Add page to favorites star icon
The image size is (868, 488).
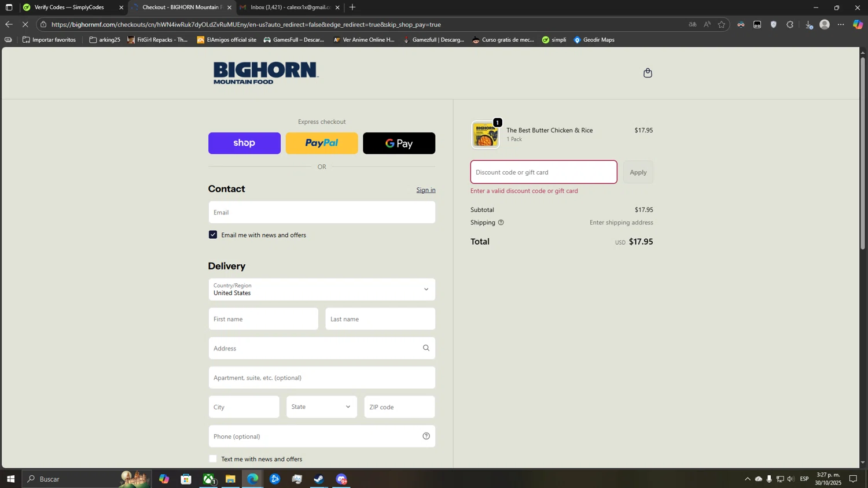(x=721, y=24)
